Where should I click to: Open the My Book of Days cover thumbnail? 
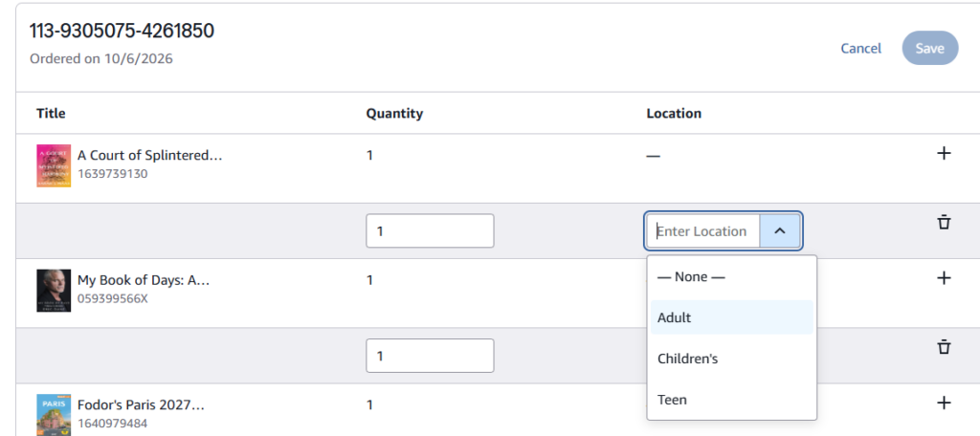(54, 291)
